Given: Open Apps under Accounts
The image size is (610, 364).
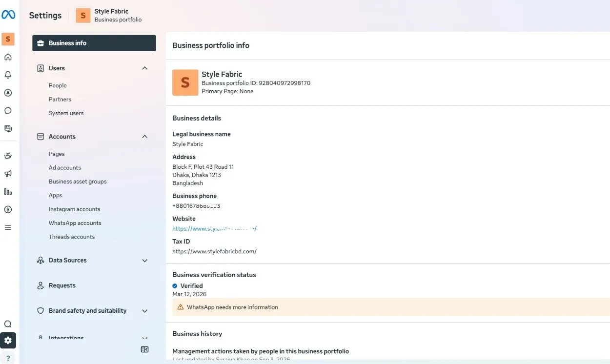Looking at the screenshot, I should (56, 195).
